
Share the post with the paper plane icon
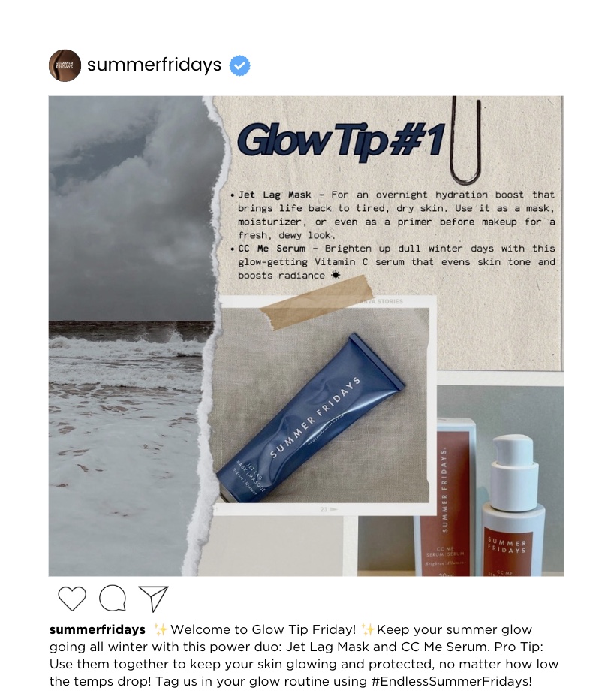click(x=153, y=598)
